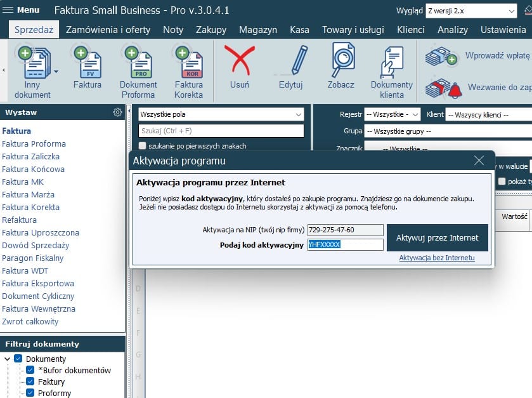Select Dowód Sprzedaży
This screenshot has width=532, height=398.
pos(36,245)
